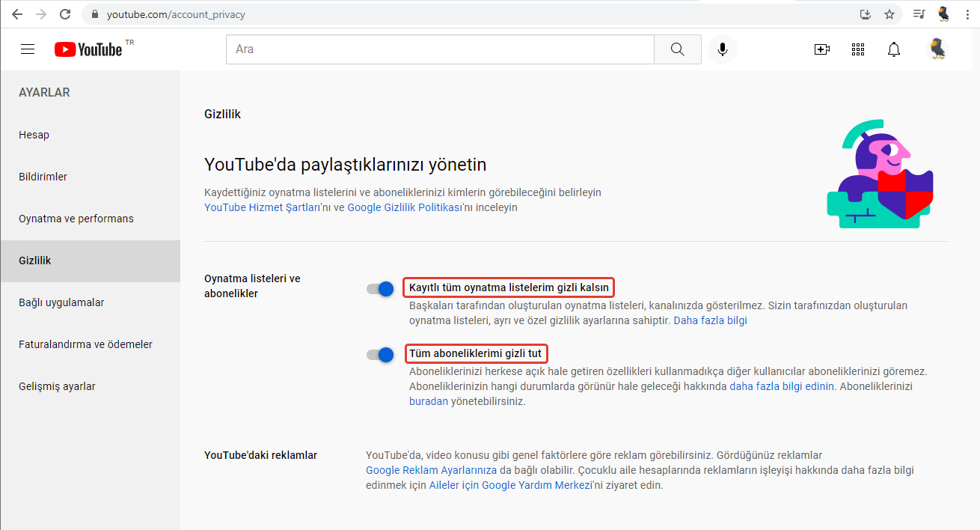The height and width of the screenshot is (530, 980).
Task: Open Oynatma ve performans settings
Action: (90, 219)
